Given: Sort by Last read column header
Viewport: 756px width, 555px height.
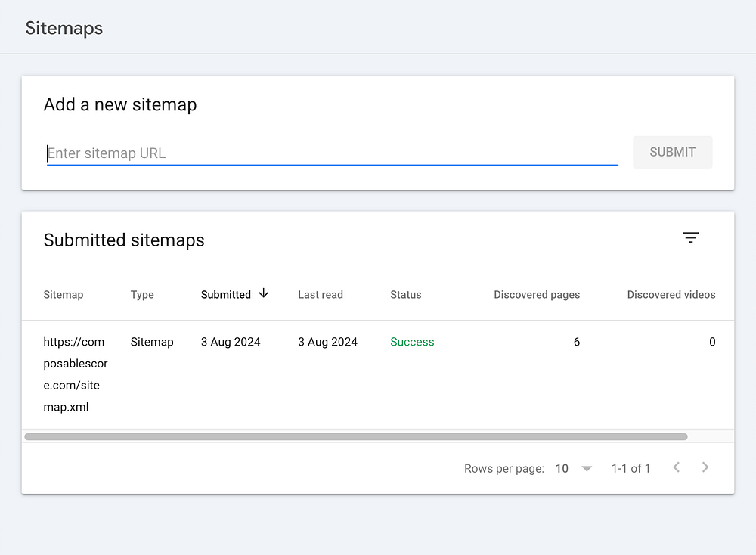Looking at the screenshot, I should click(321, 295).
